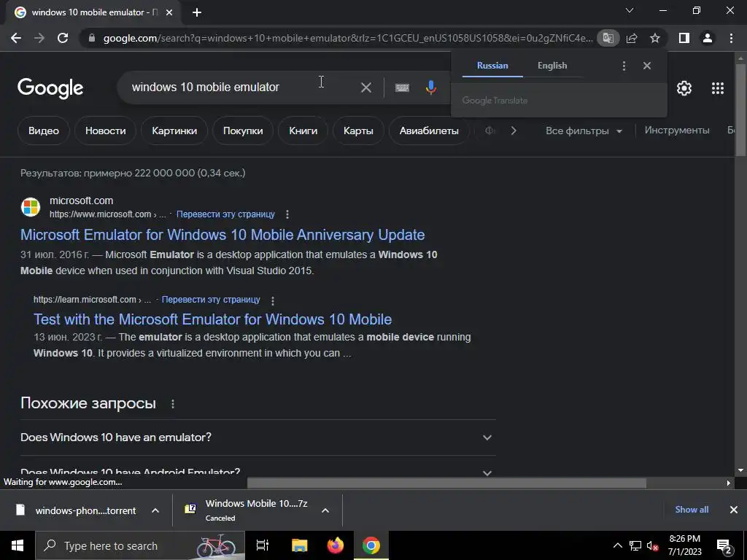Click the muted volume tray icon
Viewport: 747px width, 560px height.
[x=653, y=546]
